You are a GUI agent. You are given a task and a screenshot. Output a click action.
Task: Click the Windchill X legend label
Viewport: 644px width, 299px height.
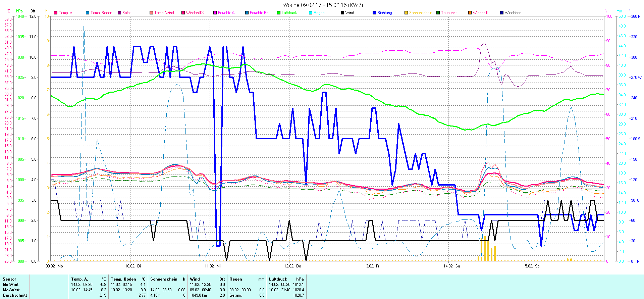pos(195,13)
